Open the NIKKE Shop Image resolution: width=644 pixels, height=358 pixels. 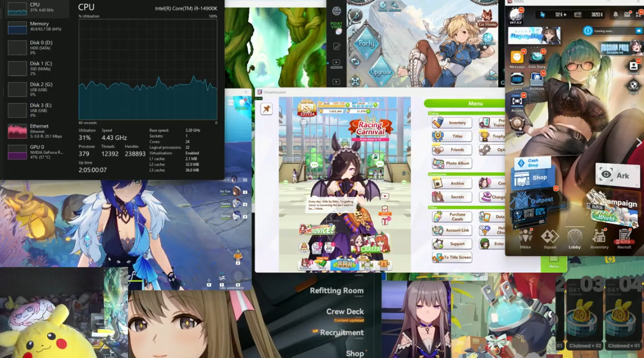(533, 177)
